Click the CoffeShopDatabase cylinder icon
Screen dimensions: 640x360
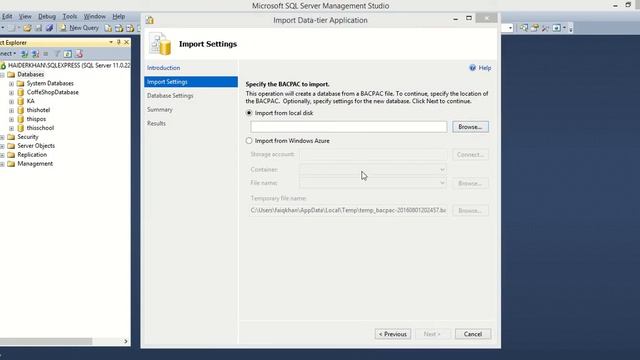tap(21, 92)
